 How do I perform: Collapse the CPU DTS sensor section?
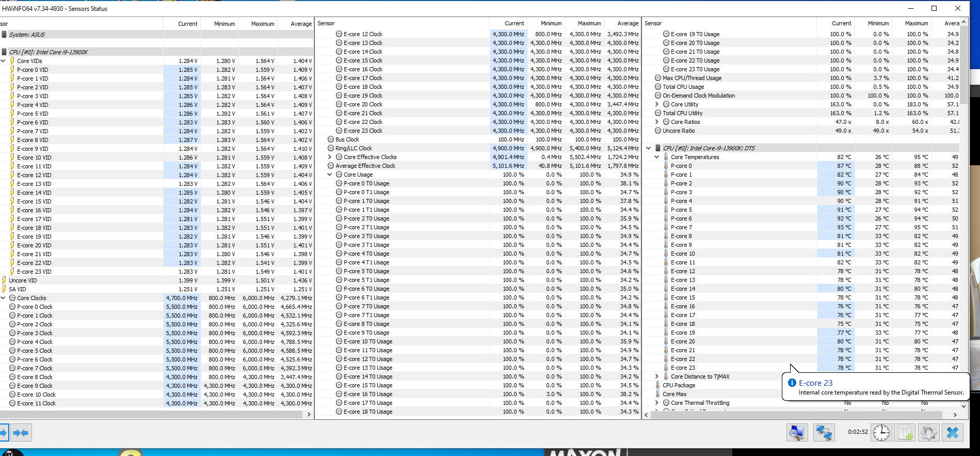649,148
